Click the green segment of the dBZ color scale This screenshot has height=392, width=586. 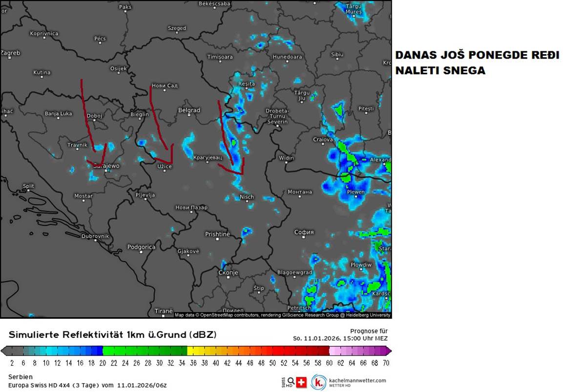point(145,351)
